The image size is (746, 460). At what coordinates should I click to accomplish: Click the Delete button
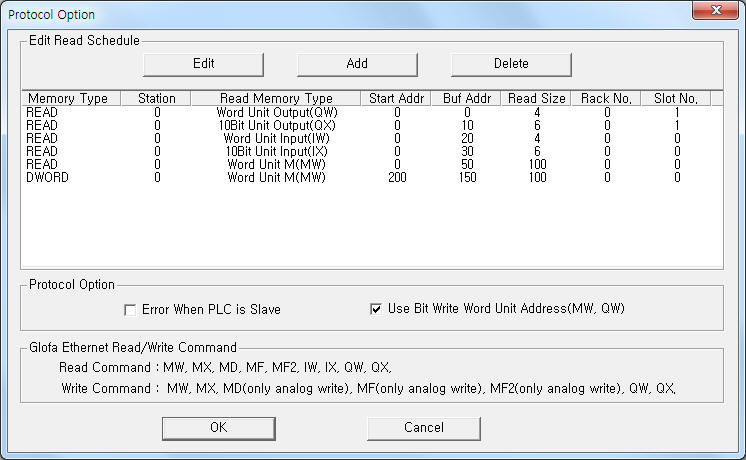click(510, 63)
